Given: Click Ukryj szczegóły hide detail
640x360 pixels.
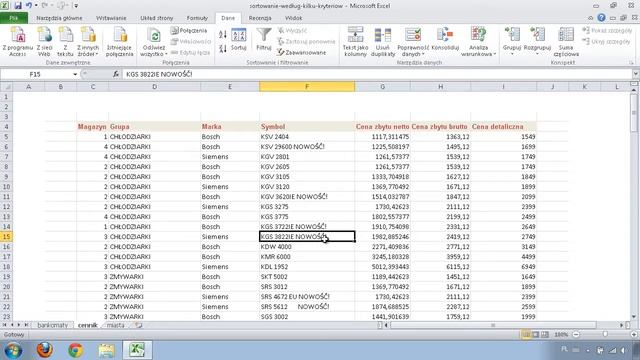Looking at the screenshot, I should point(607,41).
